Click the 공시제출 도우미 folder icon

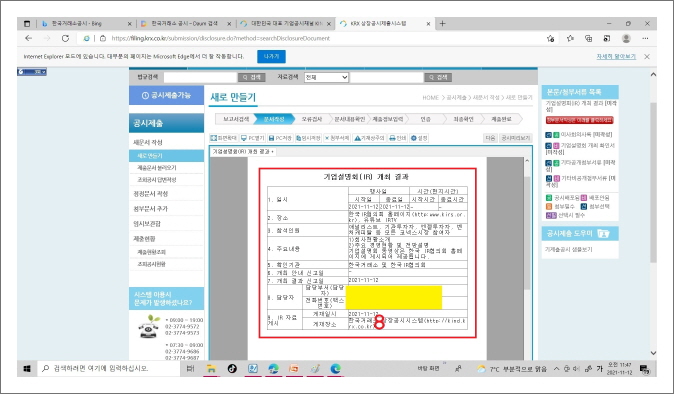603,233
